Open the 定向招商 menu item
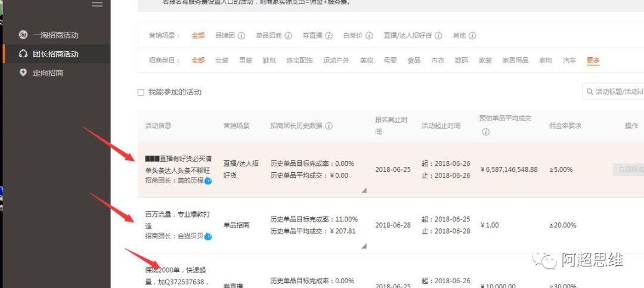 [48, 73]
